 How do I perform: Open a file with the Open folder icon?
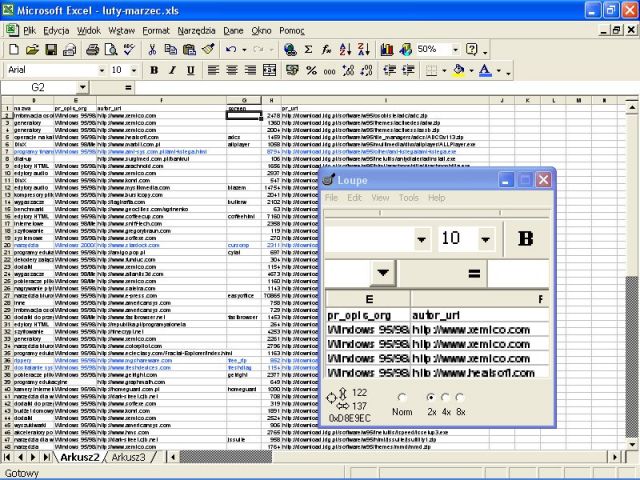(32, 49)
